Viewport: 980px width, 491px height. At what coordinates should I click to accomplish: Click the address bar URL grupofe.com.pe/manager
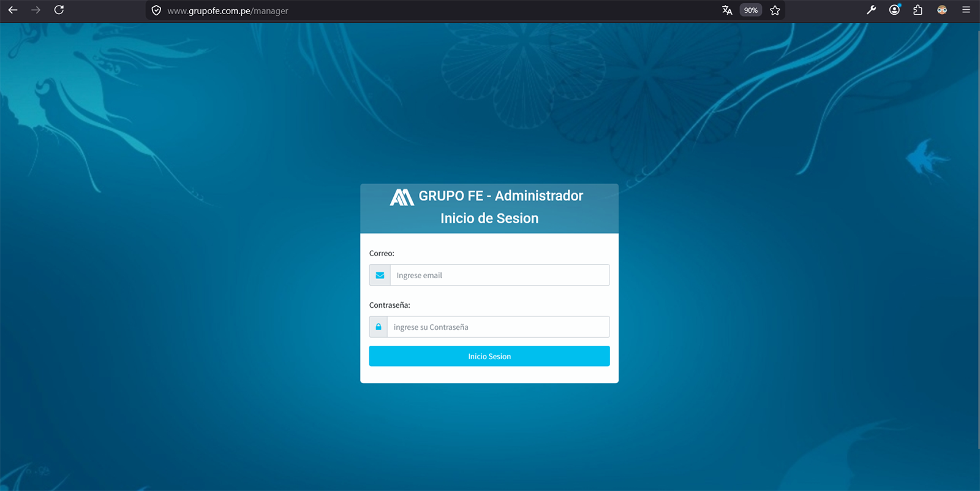(x=227, y=11)
